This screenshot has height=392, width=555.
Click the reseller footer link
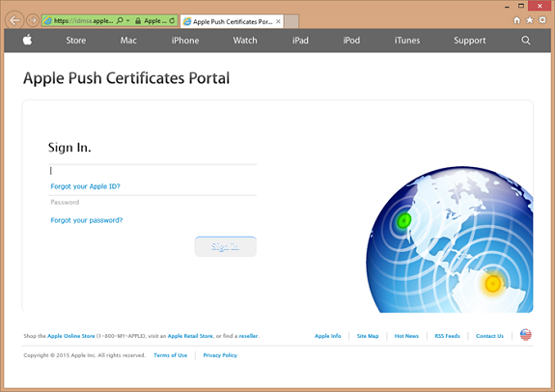coord(248,336)
